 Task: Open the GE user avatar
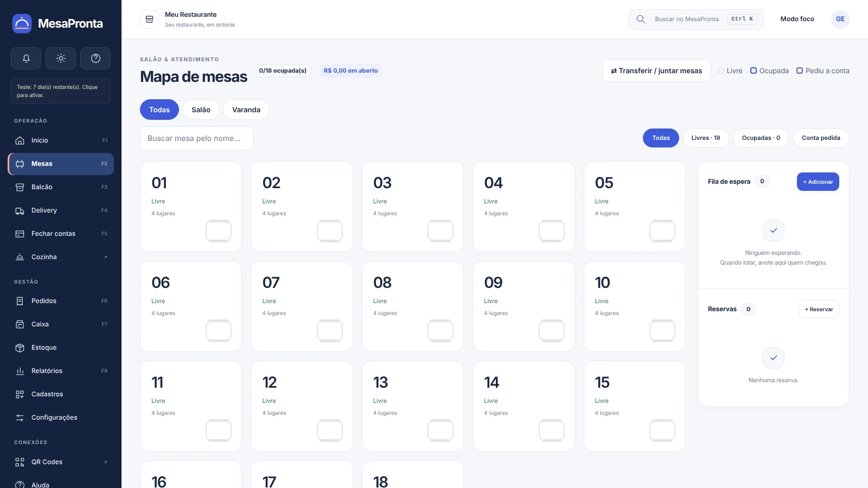[840, 19]
